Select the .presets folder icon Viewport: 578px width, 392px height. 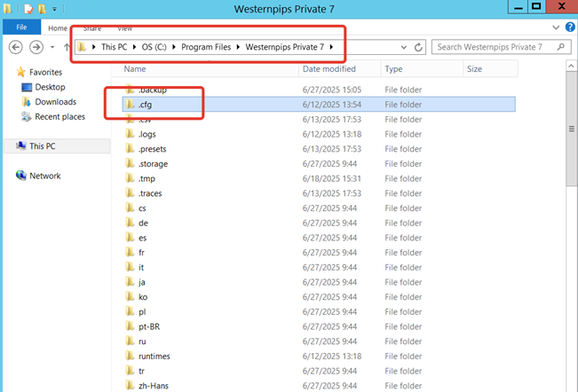pyautogui.click(x=130, y=149)
